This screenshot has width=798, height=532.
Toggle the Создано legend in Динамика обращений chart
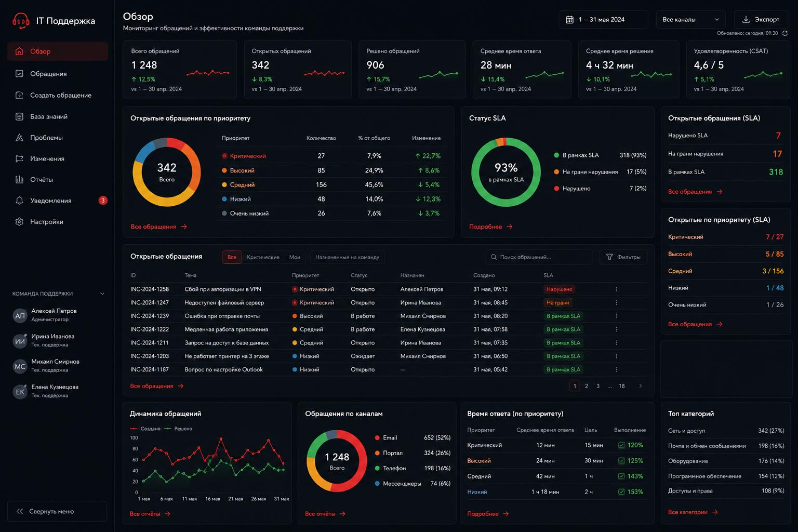click(x=145, y=429)
